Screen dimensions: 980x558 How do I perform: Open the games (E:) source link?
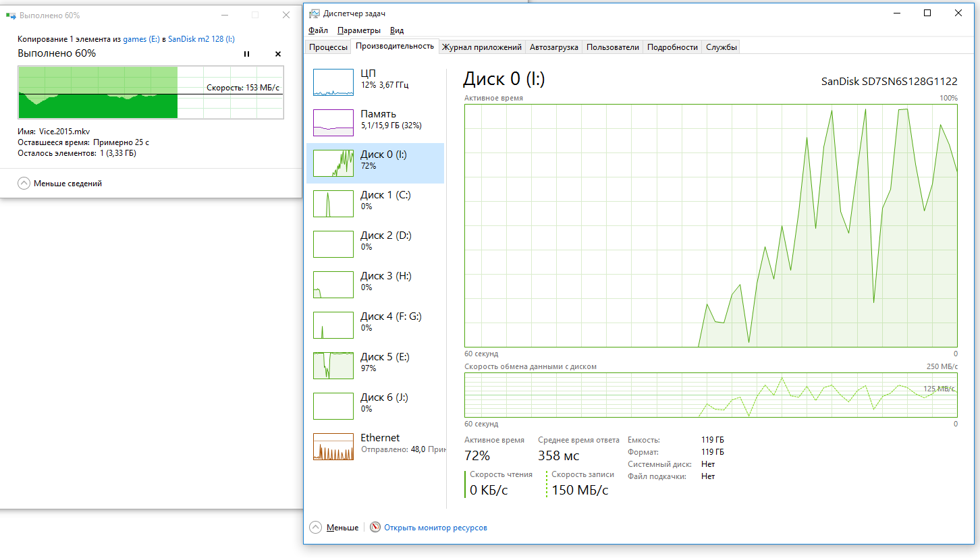[141, 39]
